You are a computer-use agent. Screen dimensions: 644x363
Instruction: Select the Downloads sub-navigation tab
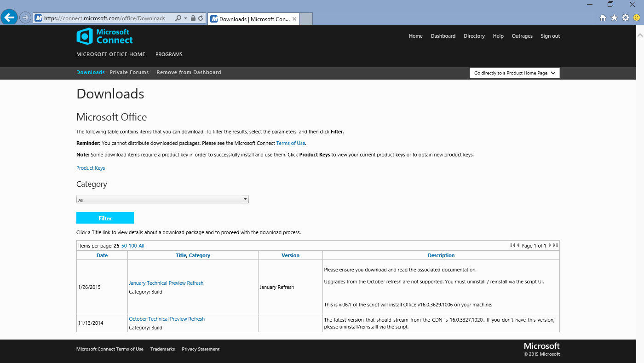pos(91,72)
